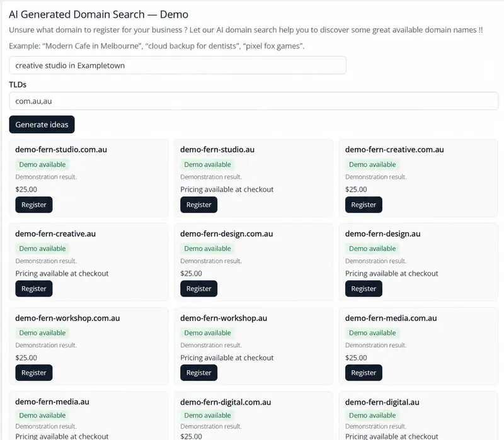Click checkout pricing text for demo-fern-studio.au
This screenshot has height=440, width=504.
tap(227, 189)
